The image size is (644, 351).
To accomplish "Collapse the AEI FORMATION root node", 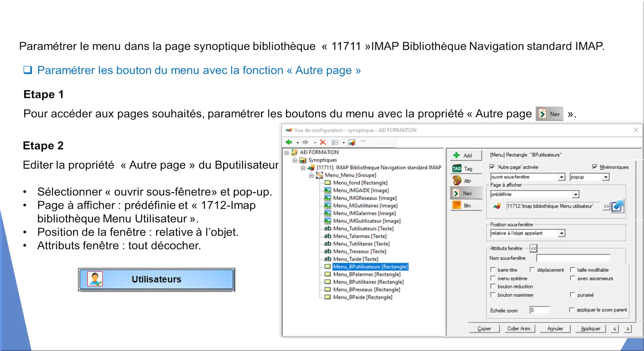I will pos(287,152).
